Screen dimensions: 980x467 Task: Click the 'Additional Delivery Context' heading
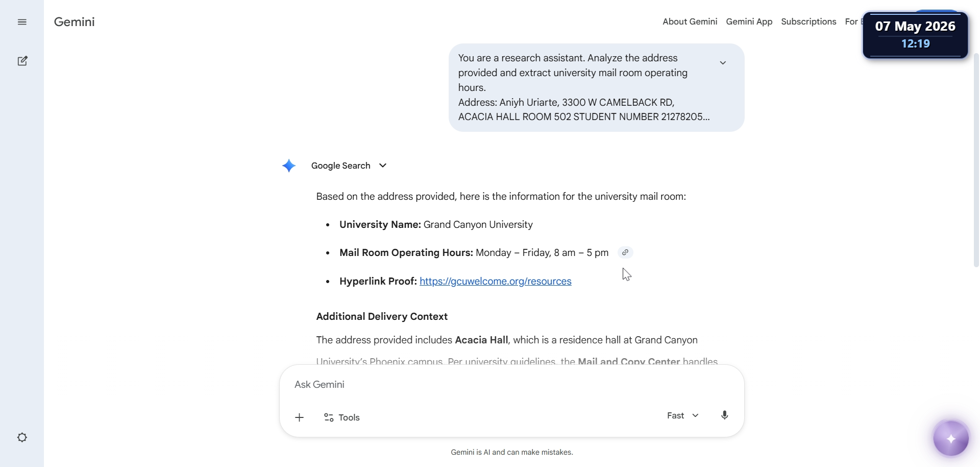tap(382, 316)
